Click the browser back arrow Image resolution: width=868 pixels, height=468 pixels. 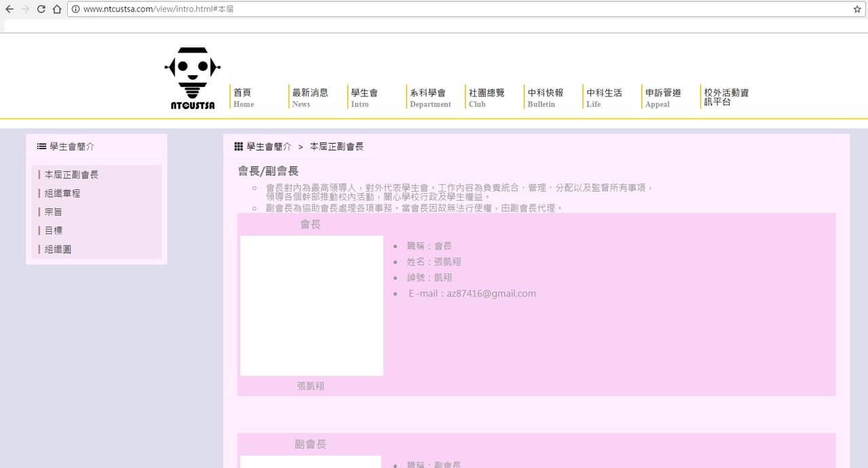[x=10, y=9]
